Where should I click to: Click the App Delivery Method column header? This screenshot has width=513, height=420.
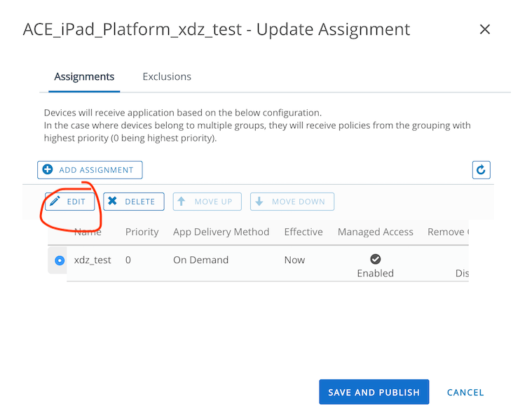pos(221,232)
